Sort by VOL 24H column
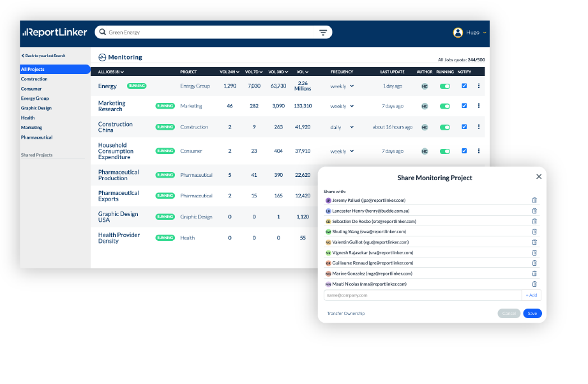The image size is (588, 384). (x=229, y=72)
